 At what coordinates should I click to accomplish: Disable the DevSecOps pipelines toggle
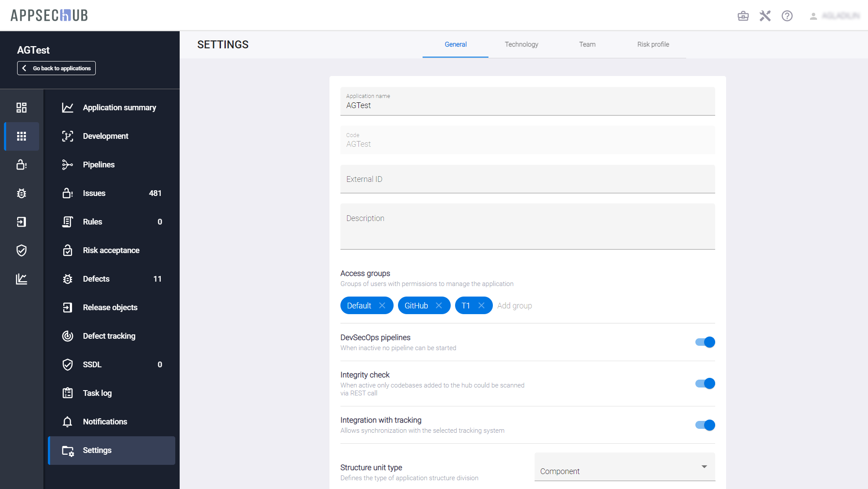[x=705, y=342]
